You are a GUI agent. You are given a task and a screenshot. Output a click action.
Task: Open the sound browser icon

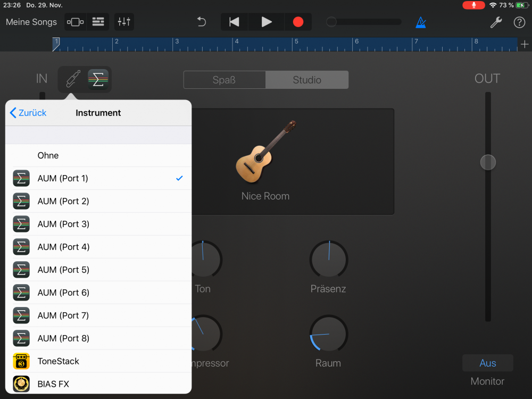tap(75, 22)
